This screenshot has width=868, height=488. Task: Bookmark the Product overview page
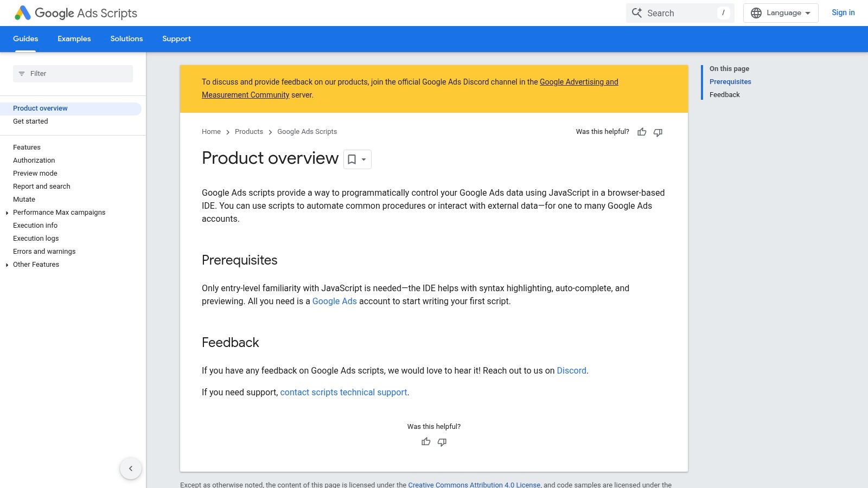(352, 159)
